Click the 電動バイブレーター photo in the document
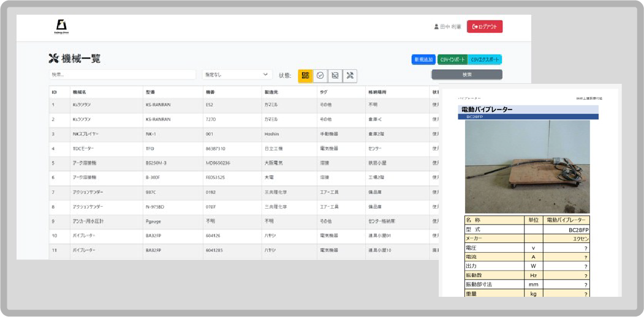This screenshot has width=644, height=317. [x=527, y=166]
